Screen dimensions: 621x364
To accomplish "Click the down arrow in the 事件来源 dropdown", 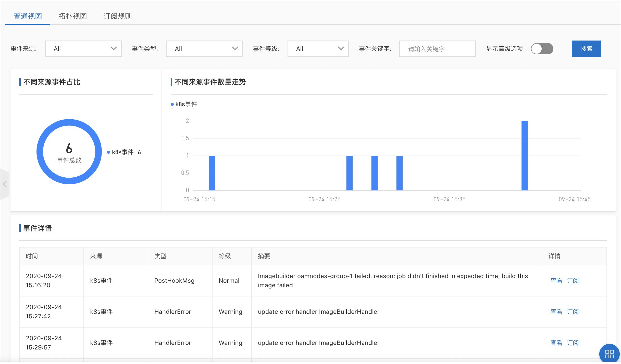I will [x=114, y=48].
